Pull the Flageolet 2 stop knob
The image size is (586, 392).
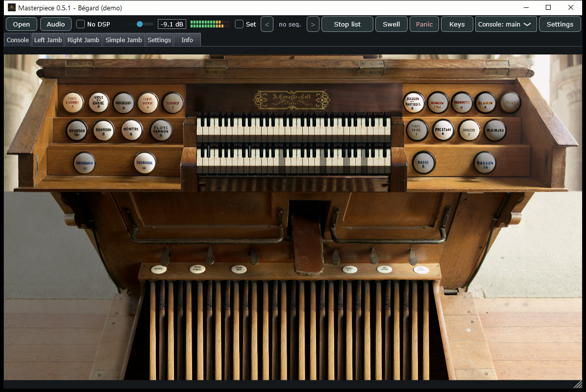(172, 103)
